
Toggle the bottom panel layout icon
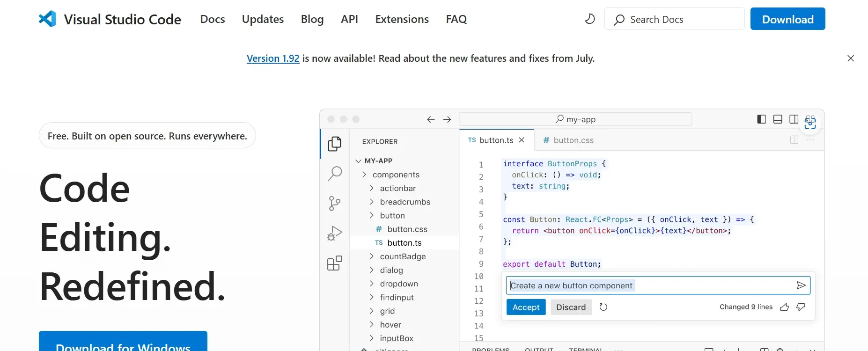[778, 119]
